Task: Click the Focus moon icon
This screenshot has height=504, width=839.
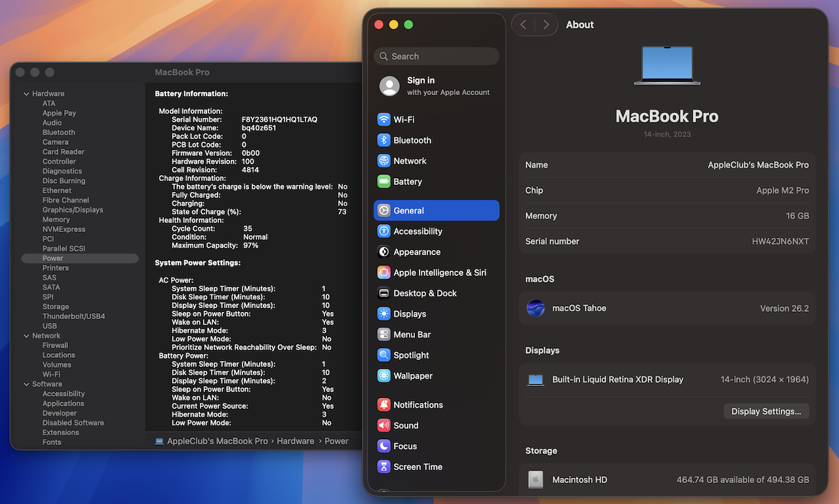Action: click(x=383, y=446)
